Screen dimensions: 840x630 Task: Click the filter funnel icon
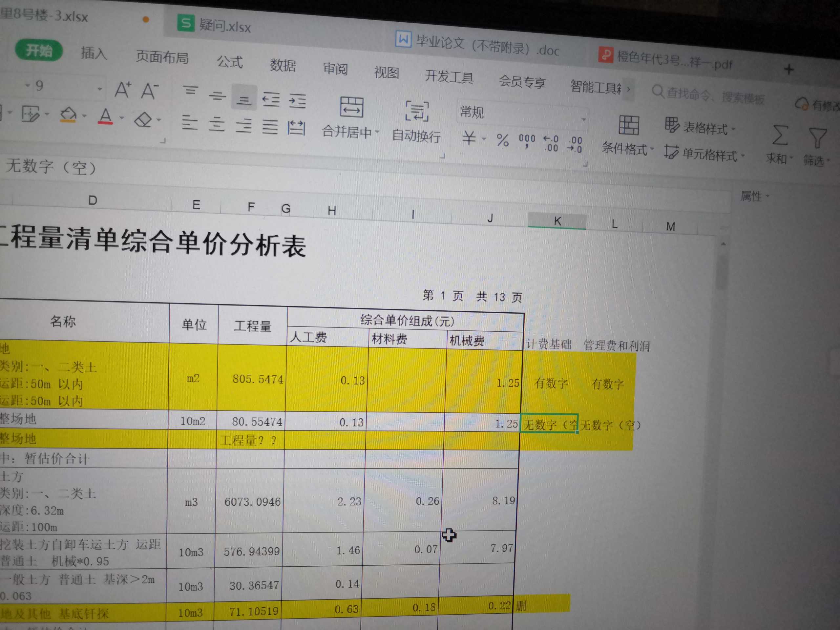817,137
